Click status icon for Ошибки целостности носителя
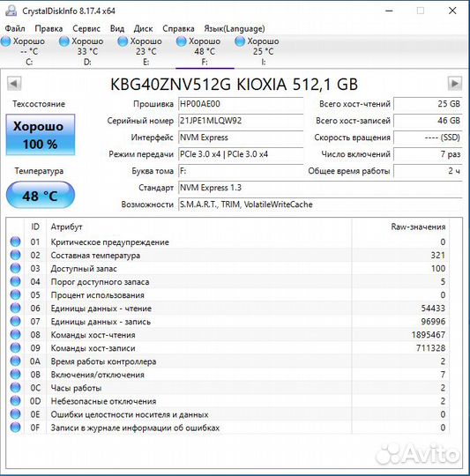 15,414
